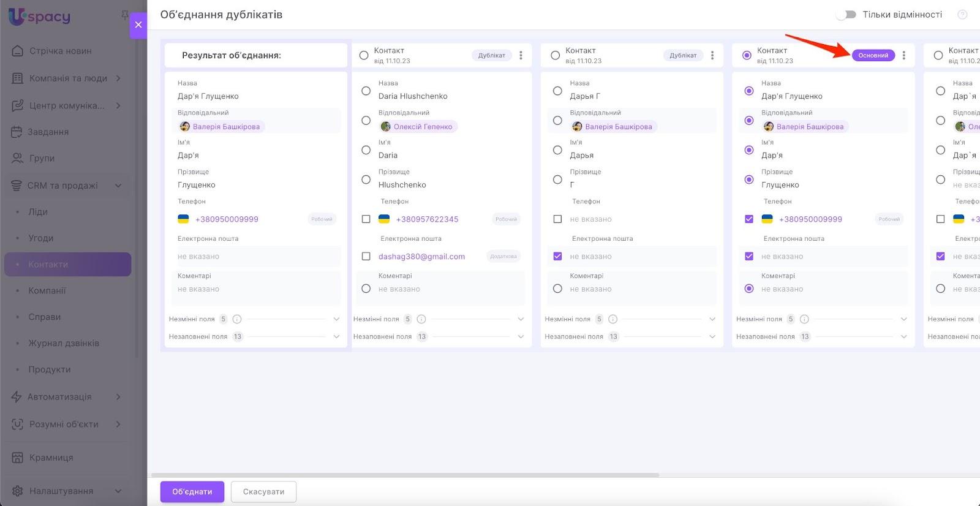Open Крамниця from the sidebar
This screenshot has width=980, height=506.
click(51, 458)
